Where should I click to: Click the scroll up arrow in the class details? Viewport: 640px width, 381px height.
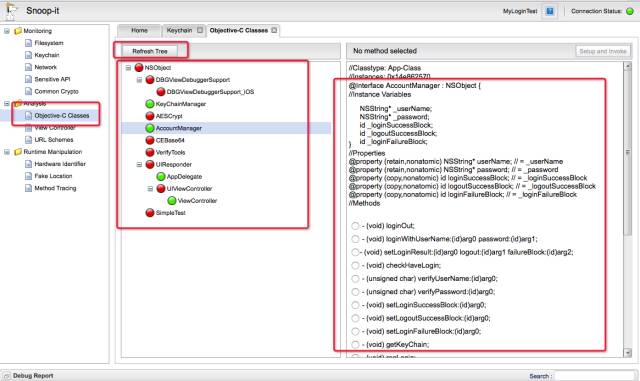(x=628, y=66)
